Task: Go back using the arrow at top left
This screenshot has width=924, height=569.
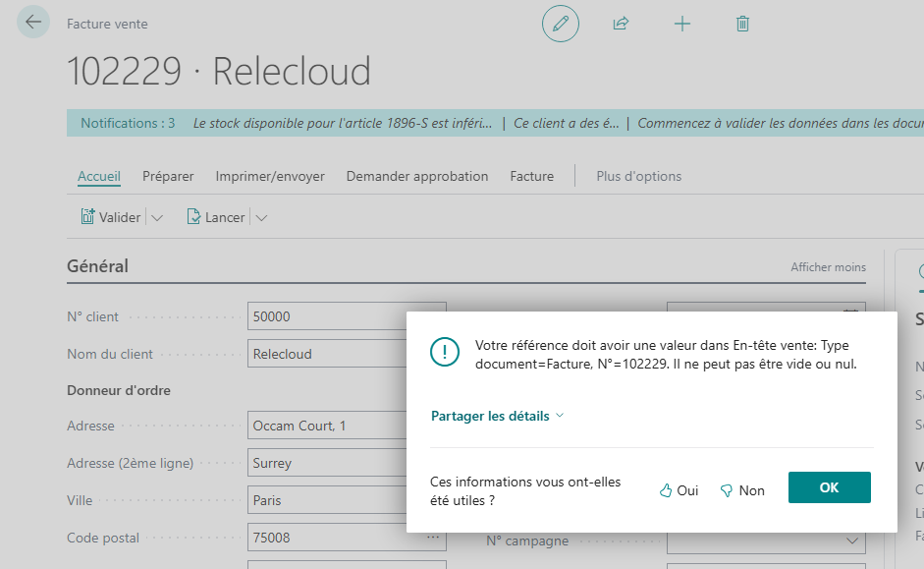Action: click(x=33, y=22)
